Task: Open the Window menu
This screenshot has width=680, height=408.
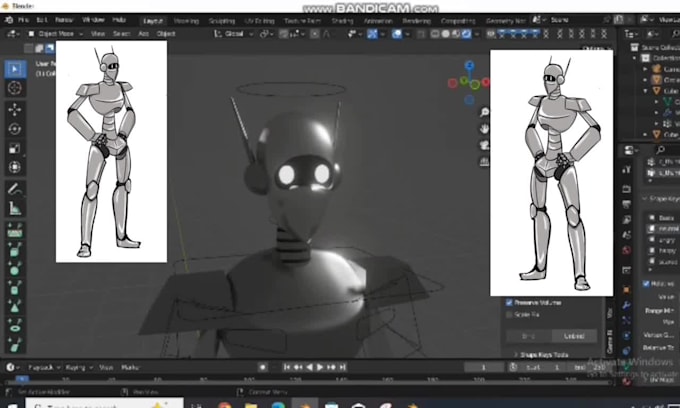Action: tap(93, 20)
